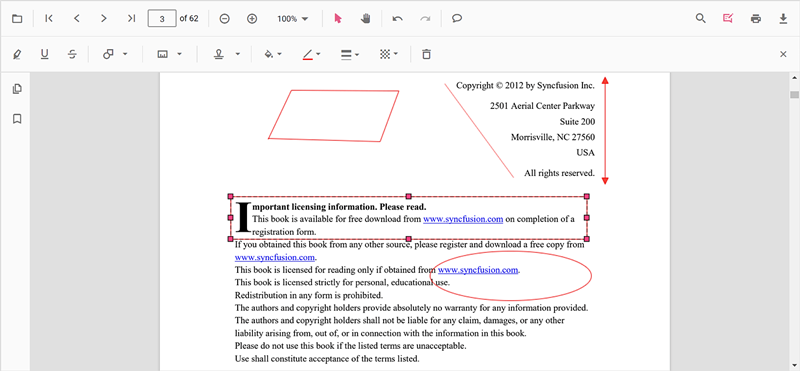800x371 pixels.
Task: Select the text selection cursor tool
Action: 338,19
